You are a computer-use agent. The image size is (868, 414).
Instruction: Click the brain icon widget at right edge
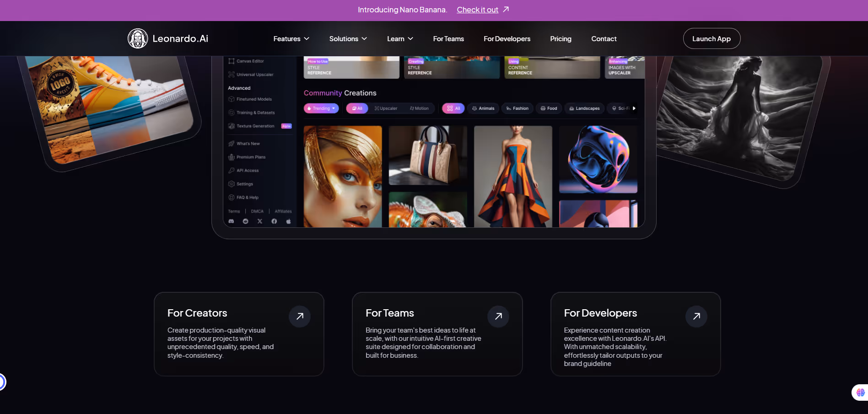point(860,392)
